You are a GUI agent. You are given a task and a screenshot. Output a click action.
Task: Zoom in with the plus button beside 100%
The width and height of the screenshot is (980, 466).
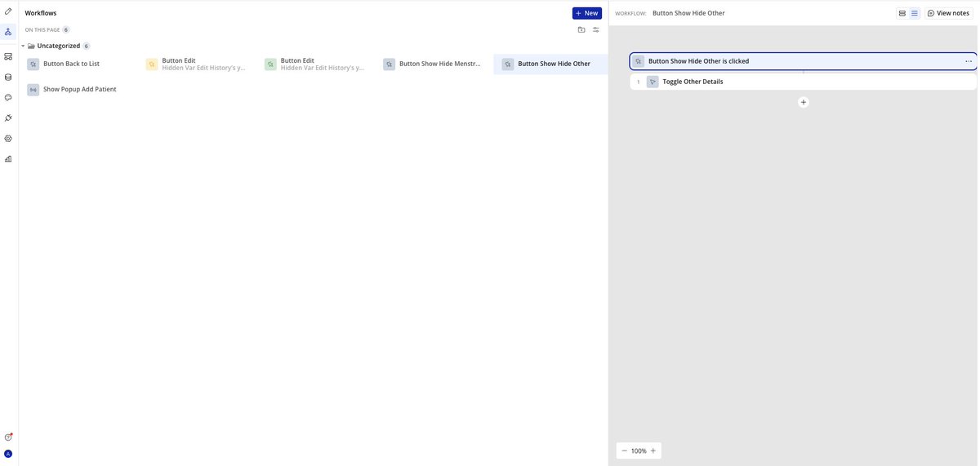[653, 450]
